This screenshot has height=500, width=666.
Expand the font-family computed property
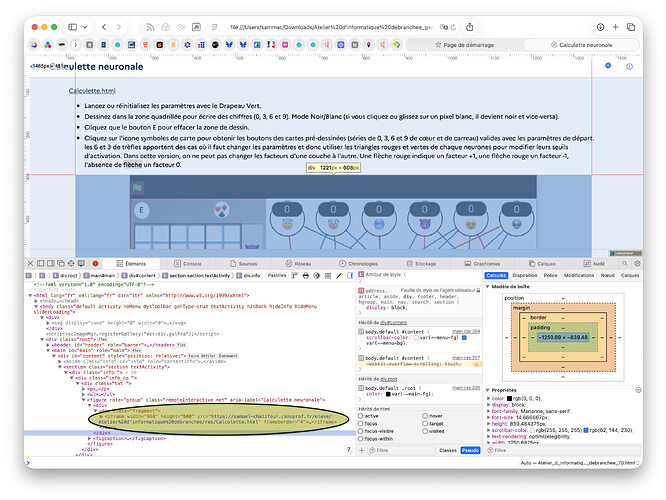coord(488,411)
